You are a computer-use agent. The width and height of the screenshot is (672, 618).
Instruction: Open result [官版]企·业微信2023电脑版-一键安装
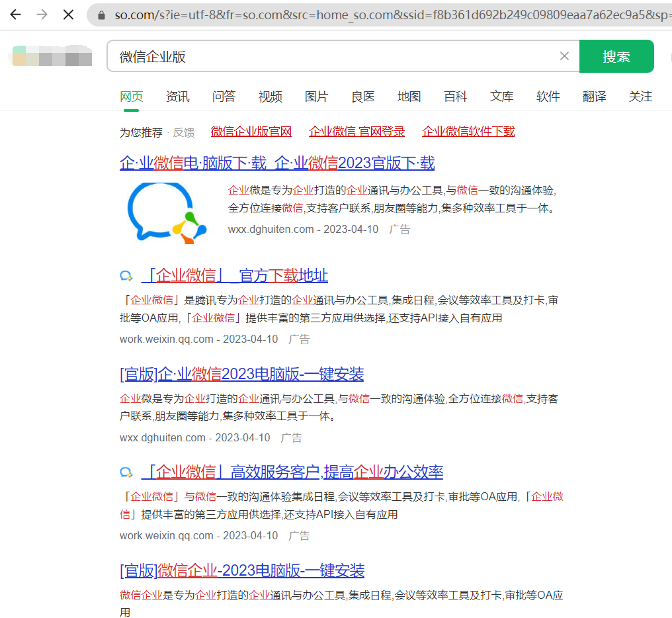(241, 374)
